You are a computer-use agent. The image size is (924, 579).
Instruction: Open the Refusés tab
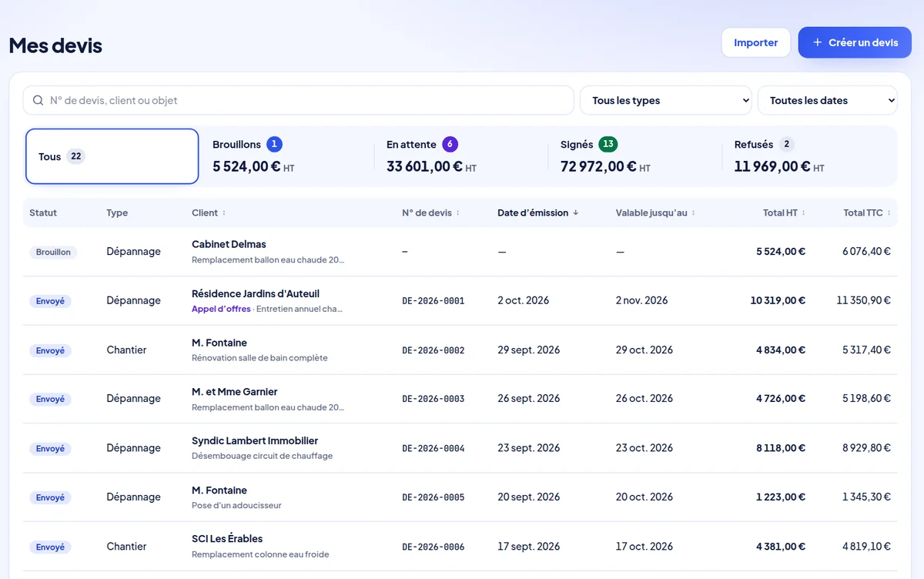[808, 156]
